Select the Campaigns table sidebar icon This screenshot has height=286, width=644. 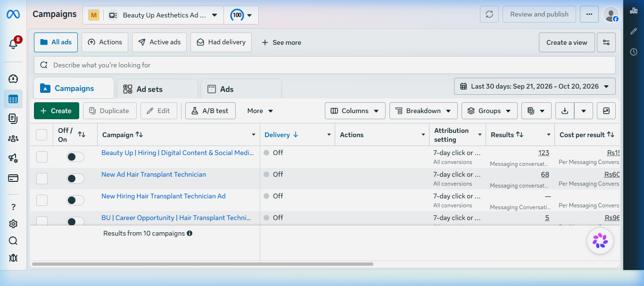coord(13,99)
